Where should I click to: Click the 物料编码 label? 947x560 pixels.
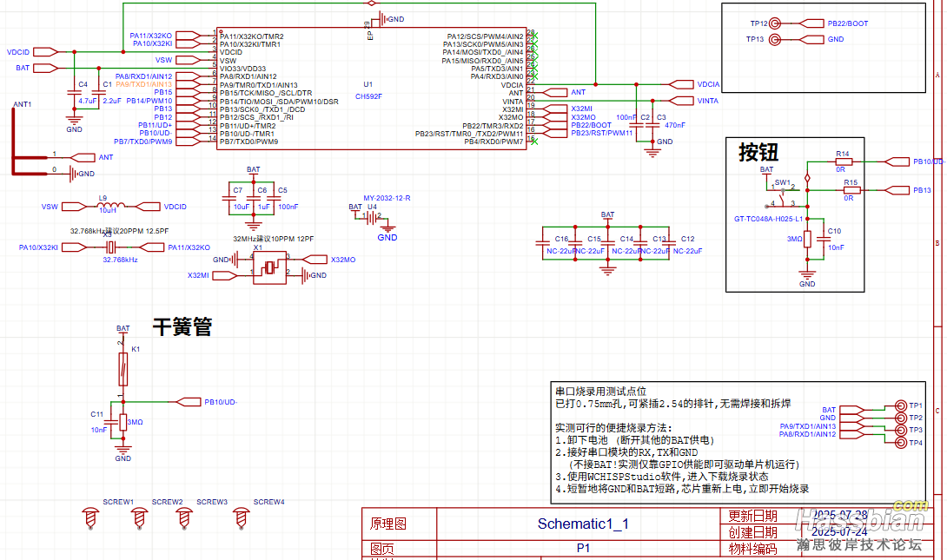coord(752,549)
